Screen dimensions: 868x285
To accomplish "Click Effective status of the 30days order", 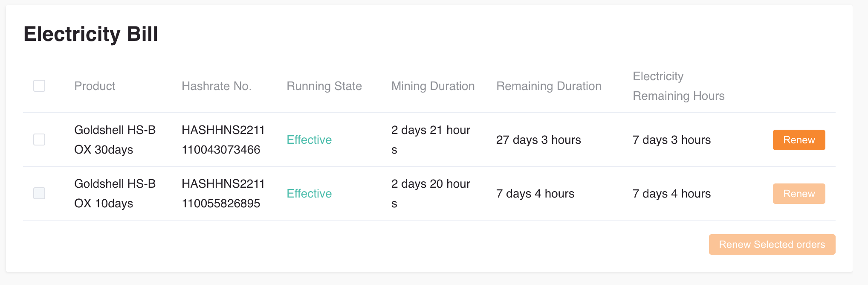I will (x=309, y=140).
